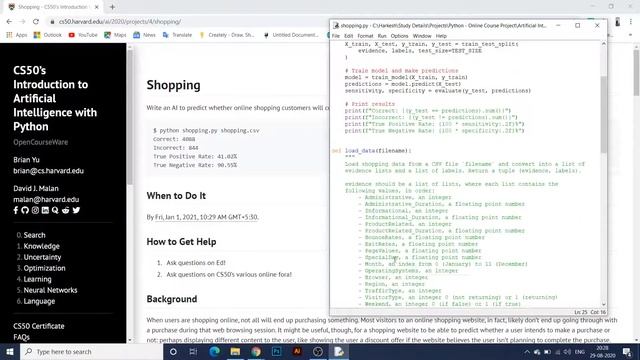640x360 pixels.
Task: Click the Chrome address bar URL
Action: [x=120, y=22]
